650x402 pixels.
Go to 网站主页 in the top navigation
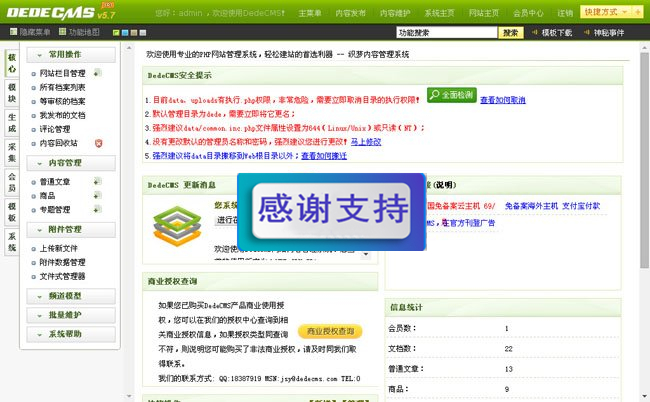484,13
